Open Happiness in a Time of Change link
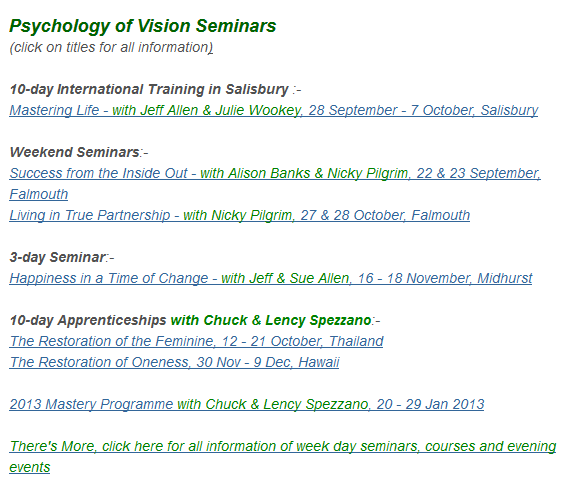 271,278
